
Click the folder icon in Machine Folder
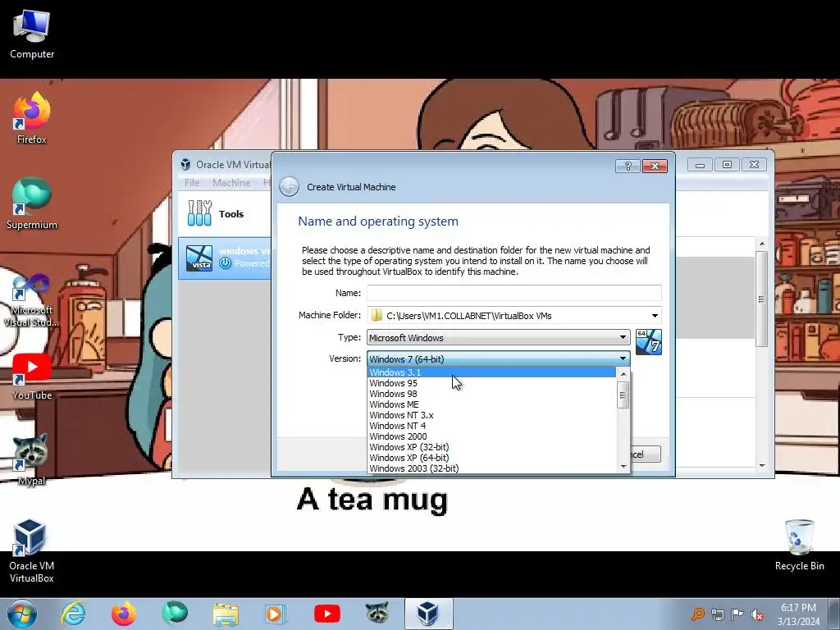(377, 315)
